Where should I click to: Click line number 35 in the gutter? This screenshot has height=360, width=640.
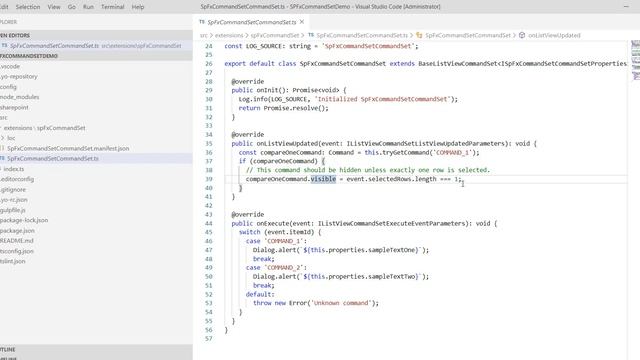[x=209, y=144]
